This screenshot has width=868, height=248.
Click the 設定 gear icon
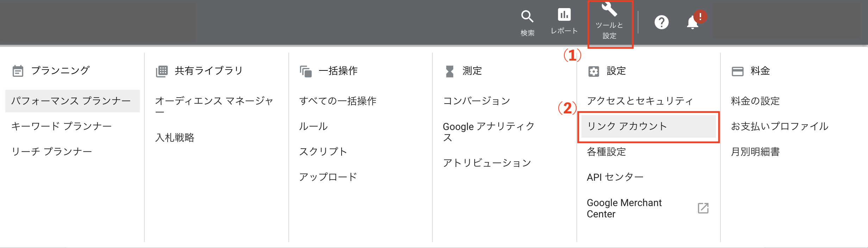pyautogui.click(x=594, y=71)
